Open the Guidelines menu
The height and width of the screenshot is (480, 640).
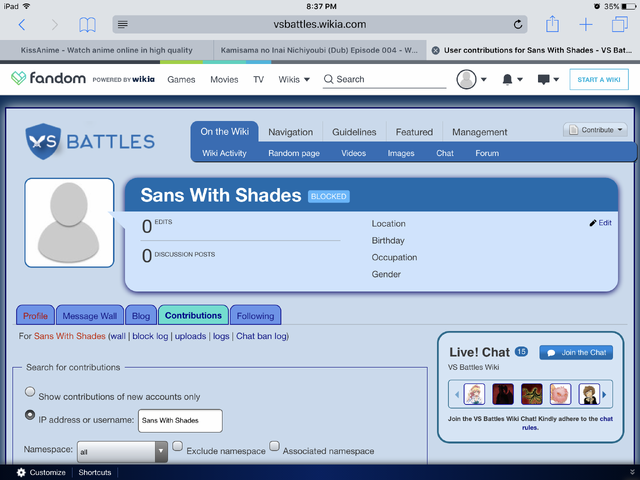(354, 132)
